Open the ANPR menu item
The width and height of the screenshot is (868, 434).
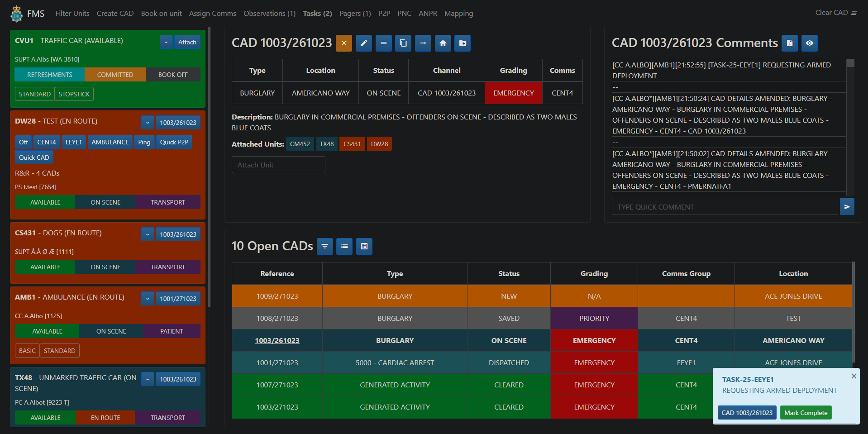tap(428, 14)
